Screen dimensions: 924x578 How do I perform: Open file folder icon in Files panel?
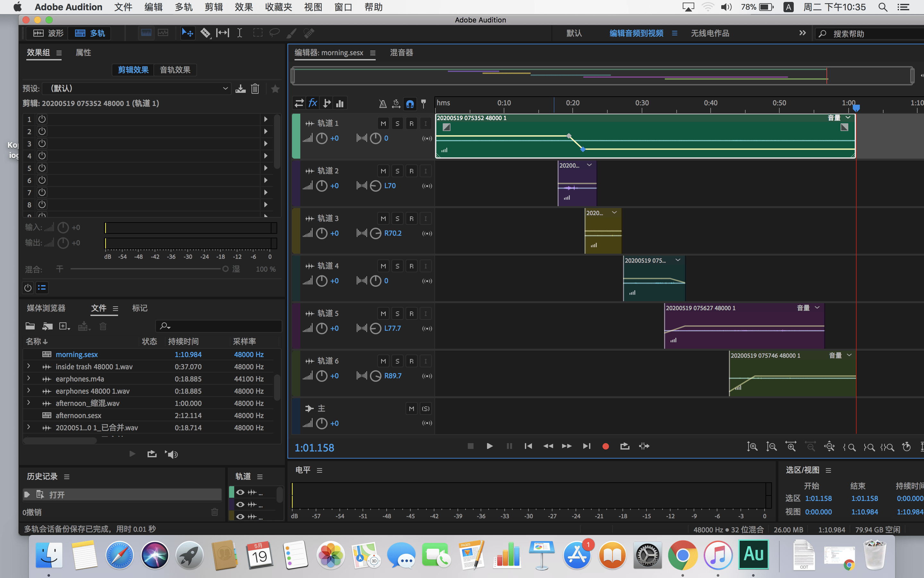30,326
